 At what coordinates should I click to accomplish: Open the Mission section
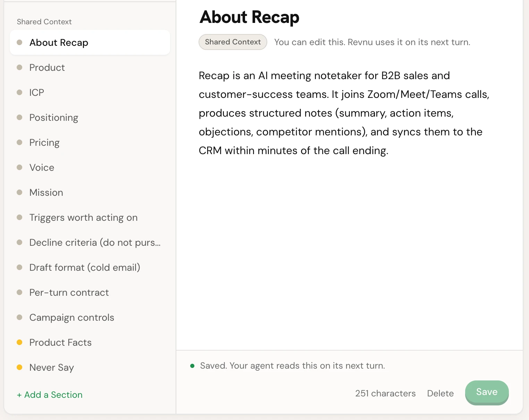click(x=90, y=192)
